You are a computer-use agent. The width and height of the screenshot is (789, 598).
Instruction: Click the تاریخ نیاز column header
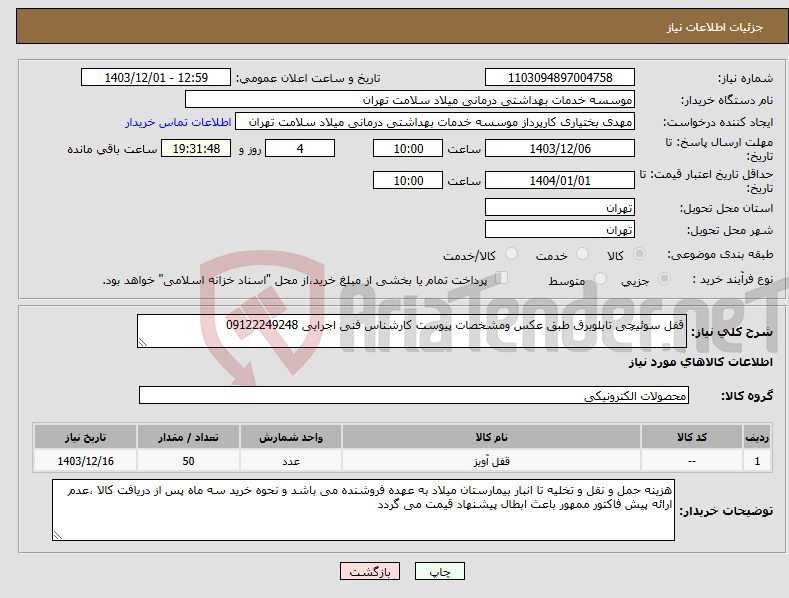coord(86,437)
